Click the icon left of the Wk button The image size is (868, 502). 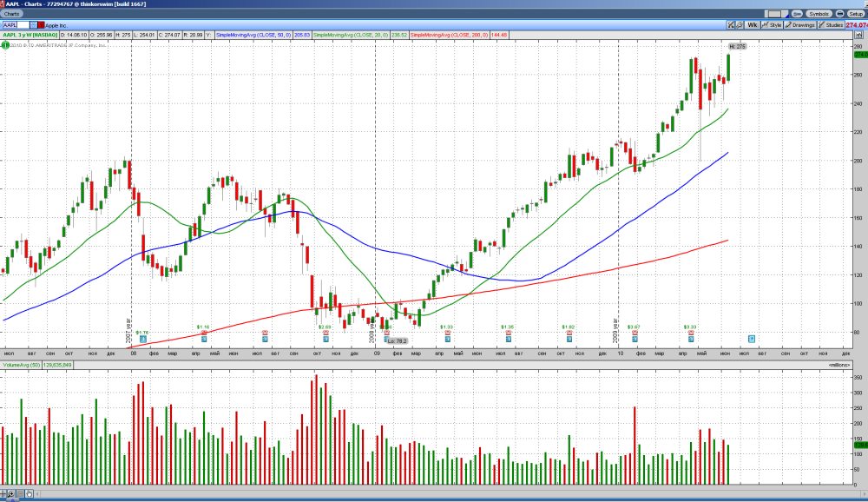pos(740,25)
